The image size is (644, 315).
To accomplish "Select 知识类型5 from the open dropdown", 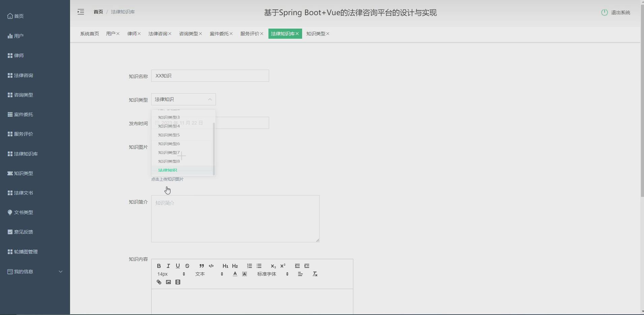I will [x=169, y=135].
